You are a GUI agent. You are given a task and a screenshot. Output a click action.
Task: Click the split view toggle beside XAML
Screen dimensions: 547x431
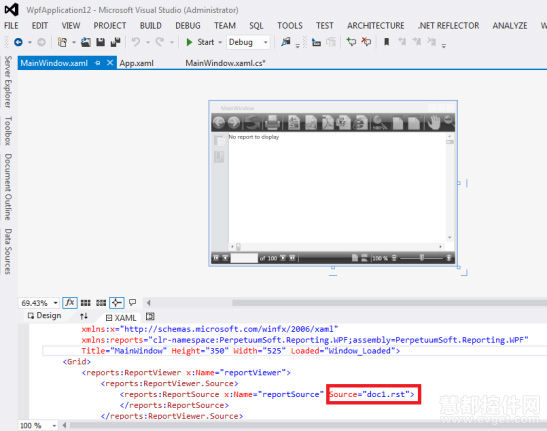click(x=150, y=317)
